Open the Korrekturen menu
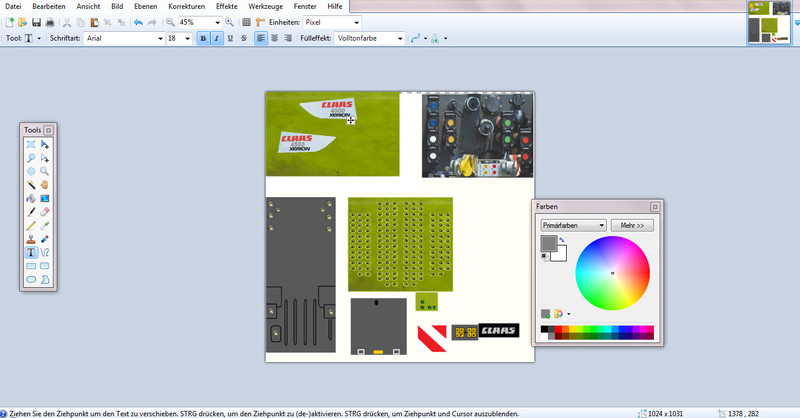The image size is (800, 418). [x=186, y=6]
